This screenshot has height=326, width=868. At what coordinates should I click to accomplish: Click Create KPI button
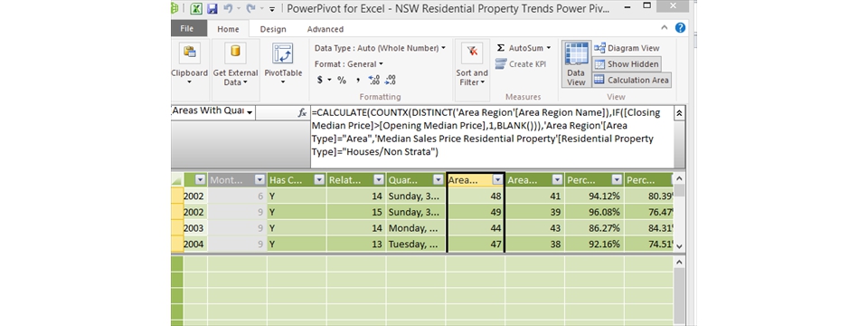[x=521, y=63]
